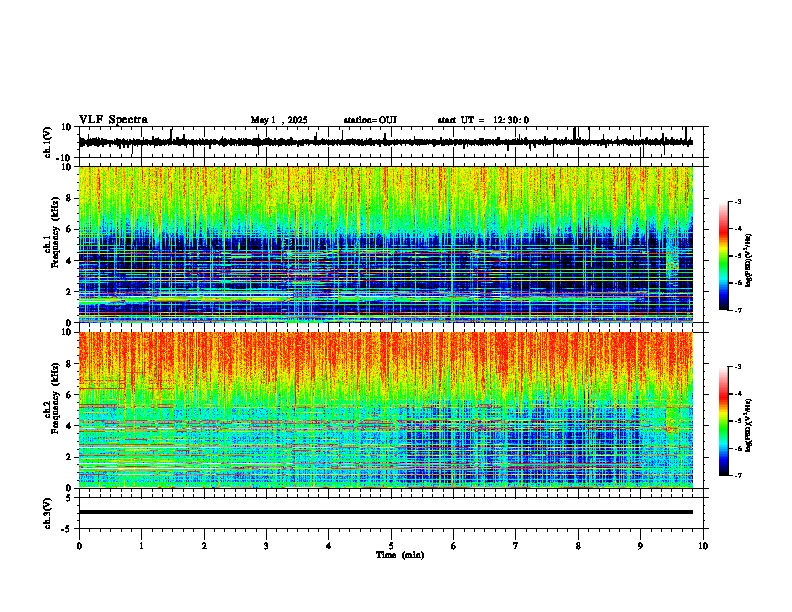Click the "9" minute tick label on time axis
This screenshot has height=612, width=792.
pyautogui.click(x=640, y=546)
